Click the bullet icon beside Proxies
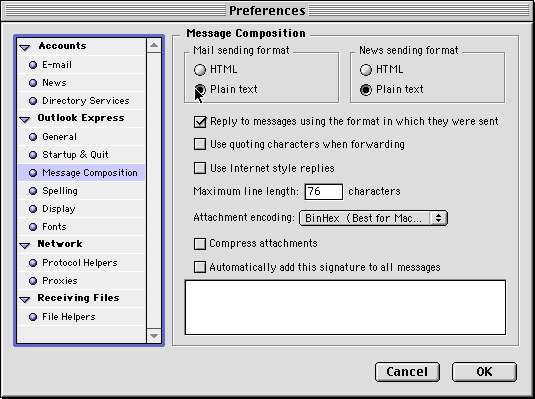Image resolution: width=535 pixels, height=399 pixels. (33, 281)
